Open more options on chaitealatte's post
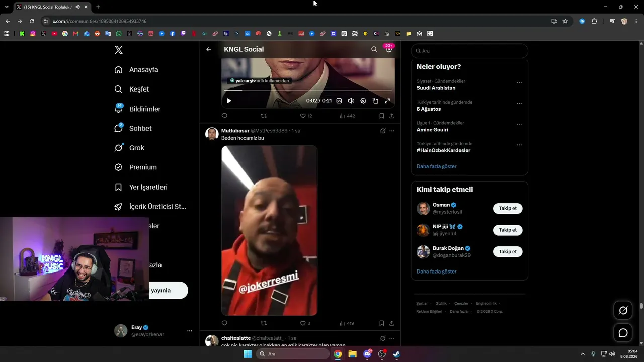 click(x=392, y=338)
